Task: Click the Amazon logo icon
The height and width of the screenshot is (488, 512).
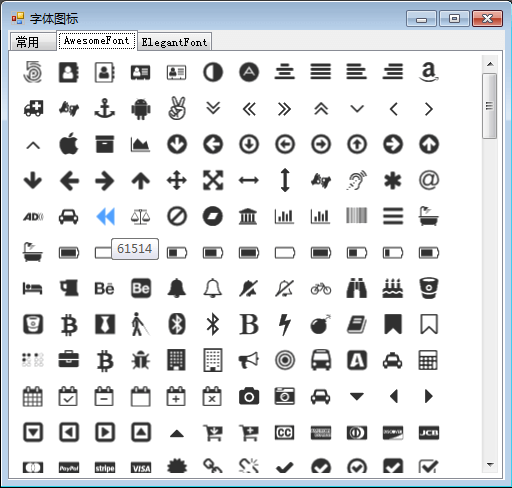Action: [x=429, y=72]
